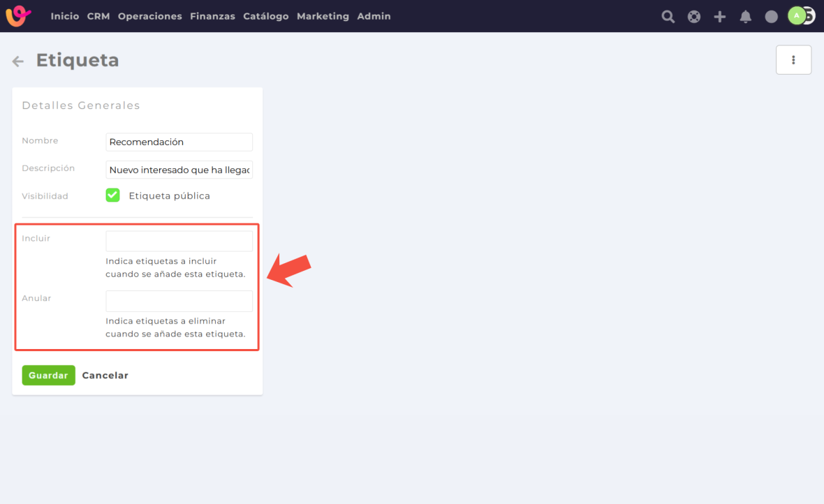Click the Nombre field containing Recomendación

179,142
